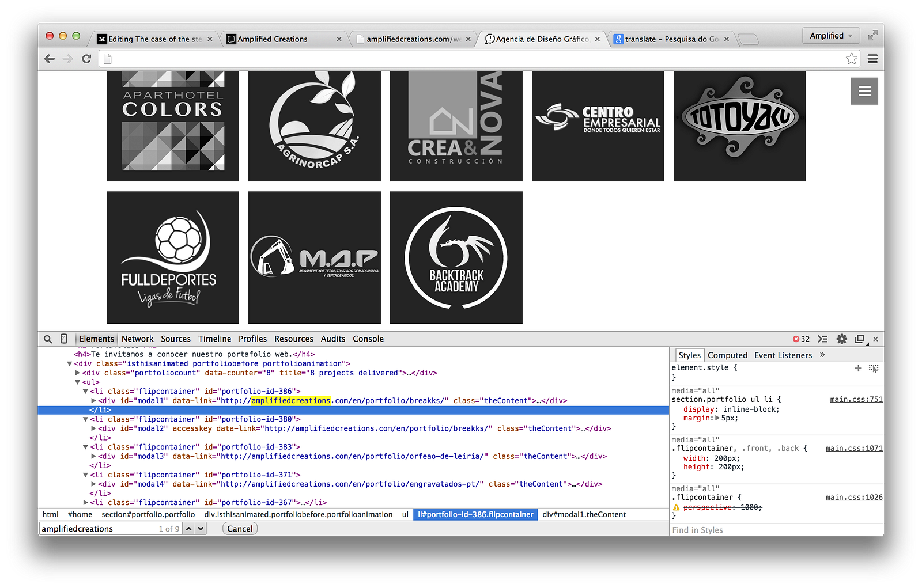Viewport: 922px width, 588px height.
Task: Show more sidebar tabs via double chevron
Action: click(x=822, y=355)
